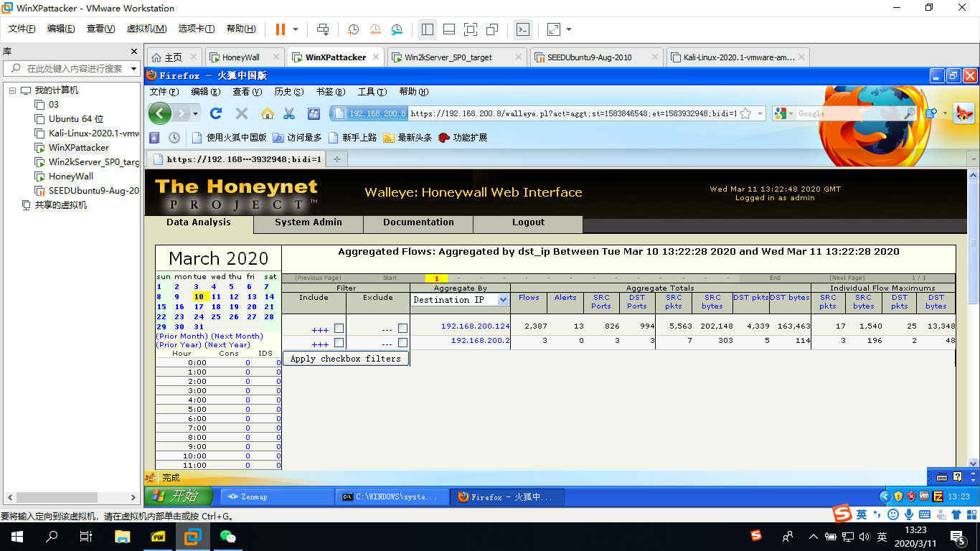The height and width of the screenshot is (551, 980).
Task: Check the include filter for 192.168.200.124
Action: tap(339, 329)
